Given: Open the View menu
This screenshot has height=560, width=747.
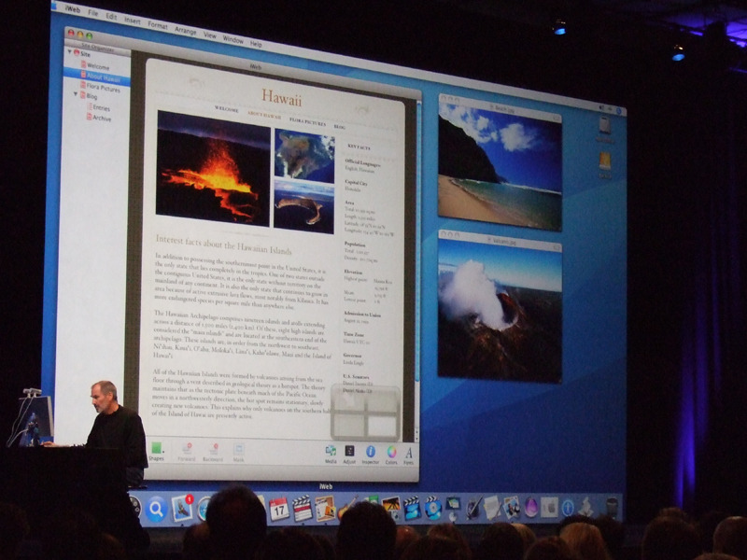Looking at the screenshot, I should point(209,35).
